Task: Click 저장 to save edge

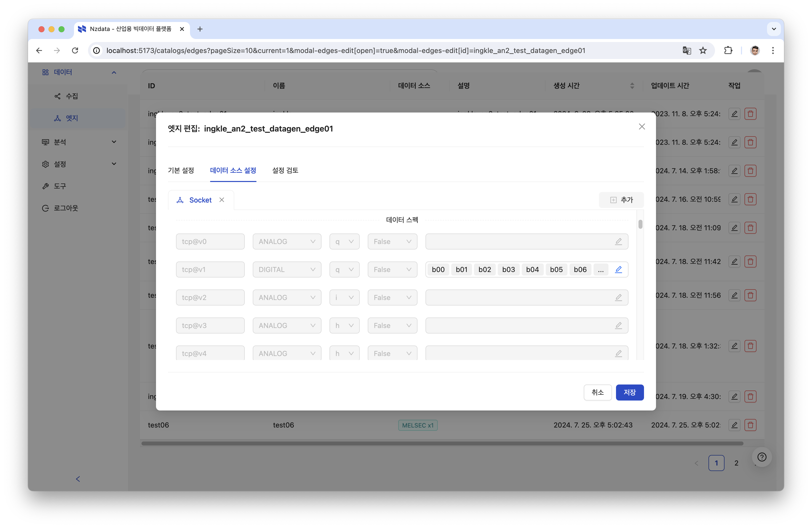Action: click(629, 392)
